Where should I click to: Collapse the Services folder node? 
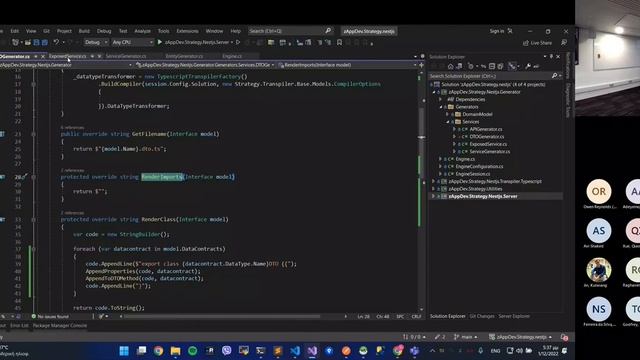click(x=448, y=122)
